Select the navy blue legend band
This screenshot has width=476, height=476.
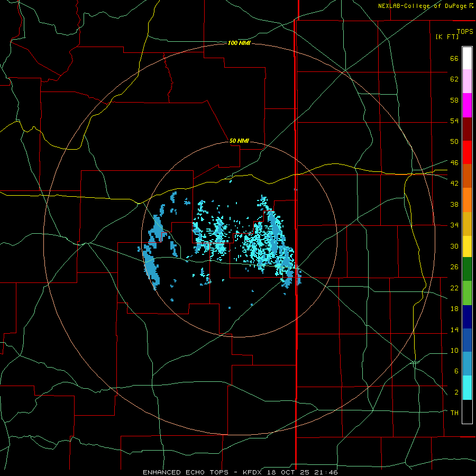point(467,317)
